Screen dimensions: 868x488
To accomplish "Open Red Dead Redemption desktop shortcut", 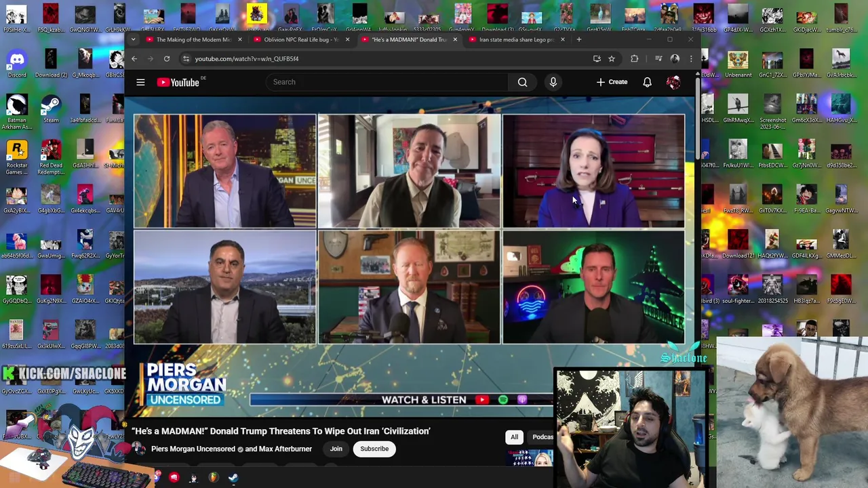I will (51, 157).
